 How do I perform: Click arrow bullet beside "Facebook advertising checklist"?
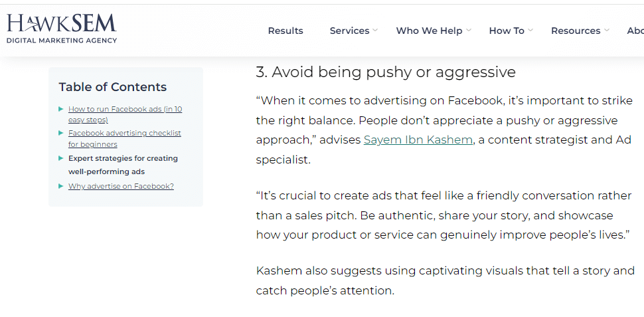(x=61, y=133)
